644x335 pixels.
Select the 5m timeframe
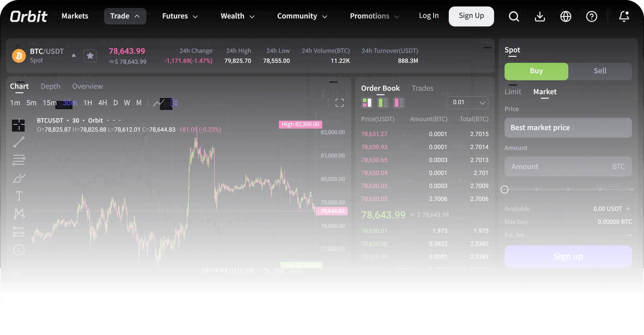pos(31,103)
